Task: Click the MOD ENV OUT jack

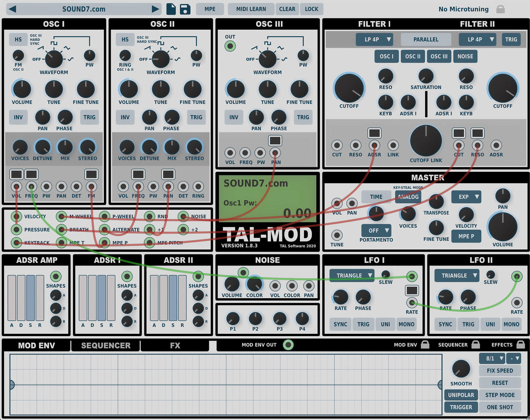Action: 288,345
